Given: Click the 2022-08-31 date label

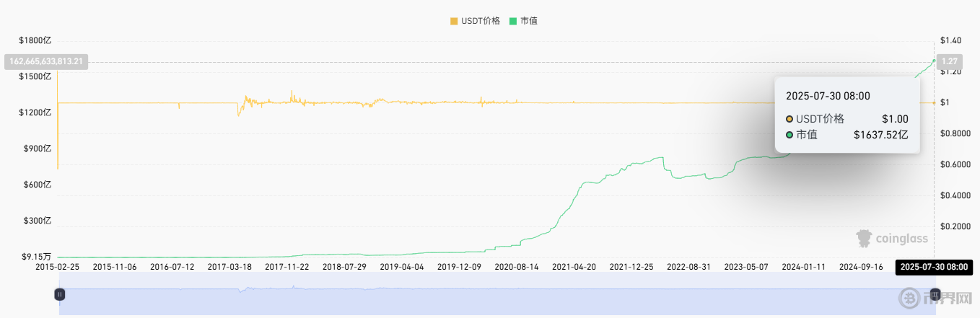Looking at the screenshot, I should click(688, 267).
